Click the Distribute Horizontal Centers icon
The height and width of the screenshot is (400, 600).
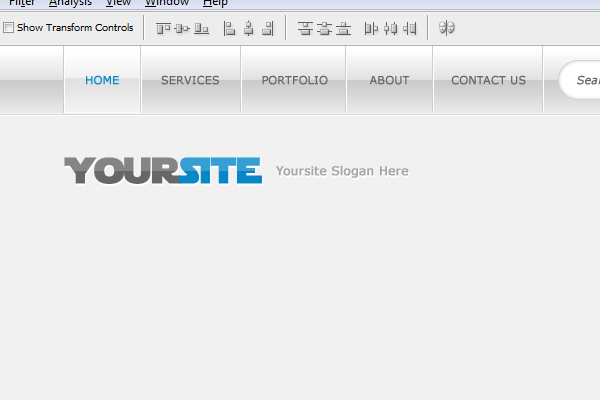pyautogui.click(x=390, y=28)
